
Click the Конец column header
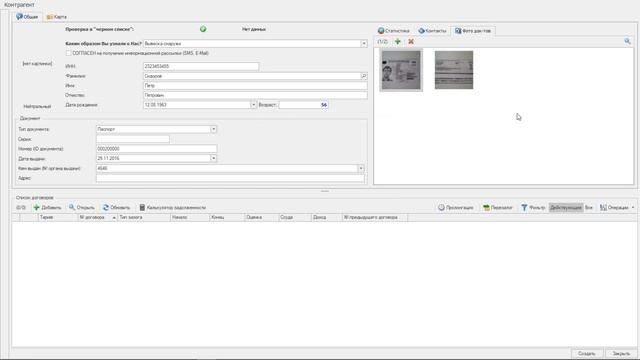(227, 218)
